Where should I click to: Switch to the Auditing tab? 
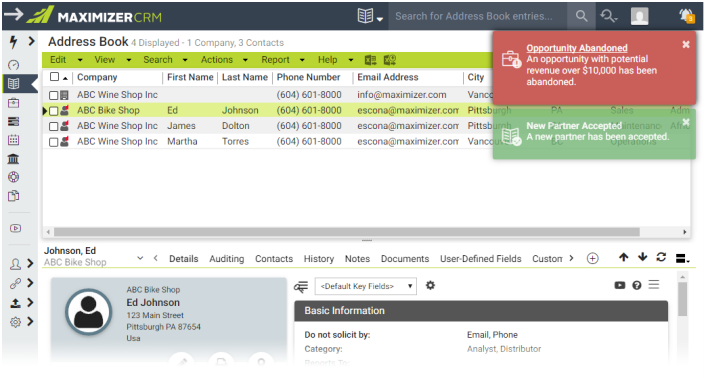point(226,259)
